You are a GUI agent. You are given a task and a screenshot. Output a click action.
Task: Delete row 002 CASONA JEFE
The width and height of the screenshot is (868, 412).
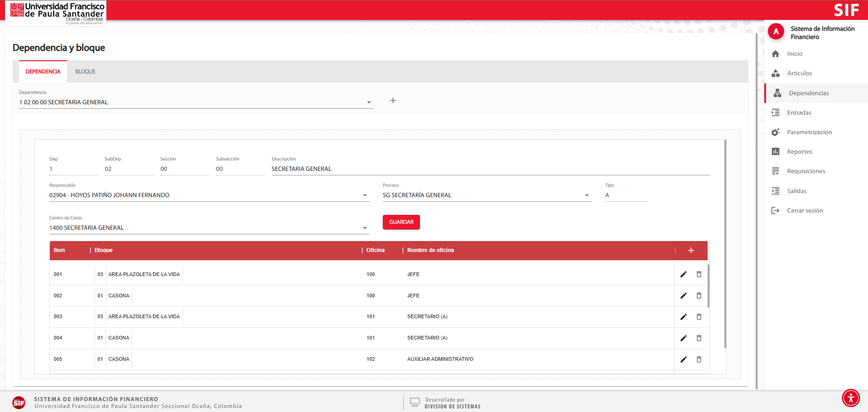(699, 296)
